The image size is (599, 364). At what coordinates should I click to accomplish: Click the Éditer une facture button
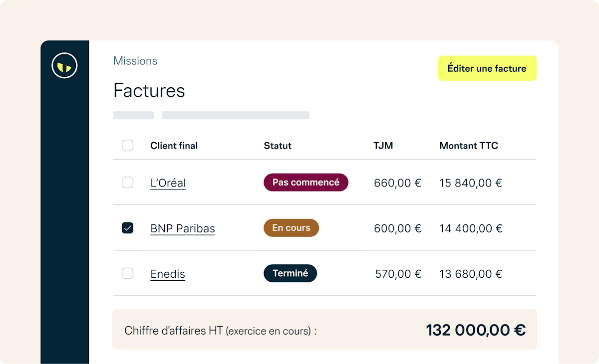coord(487,68)
